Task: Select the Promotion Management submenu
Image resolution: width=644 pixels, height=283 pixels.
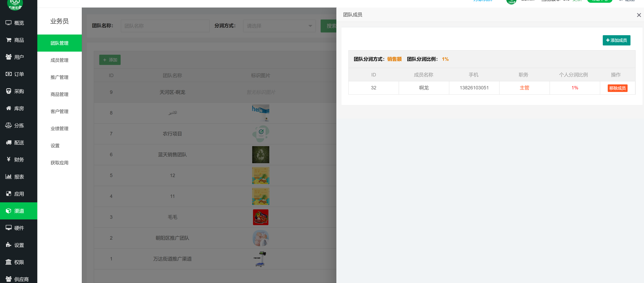Action: pos(59,77)
